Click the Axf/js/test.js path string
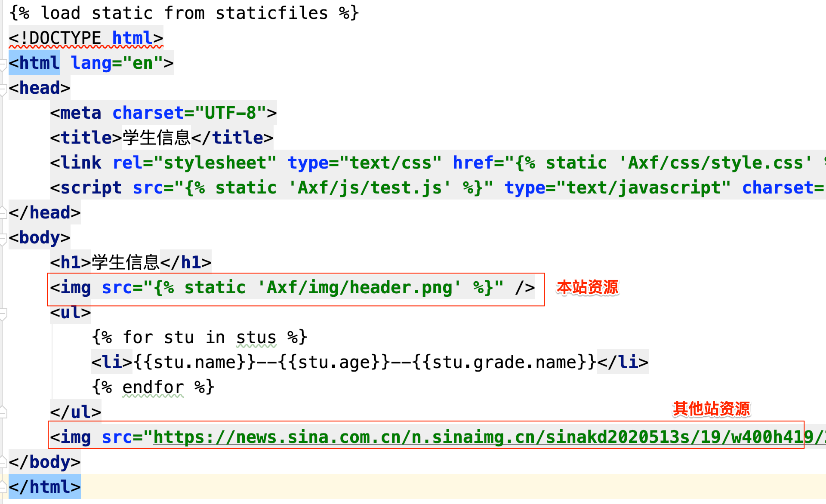Viewport: 826px width, 504px height. [x=369, y=188]
